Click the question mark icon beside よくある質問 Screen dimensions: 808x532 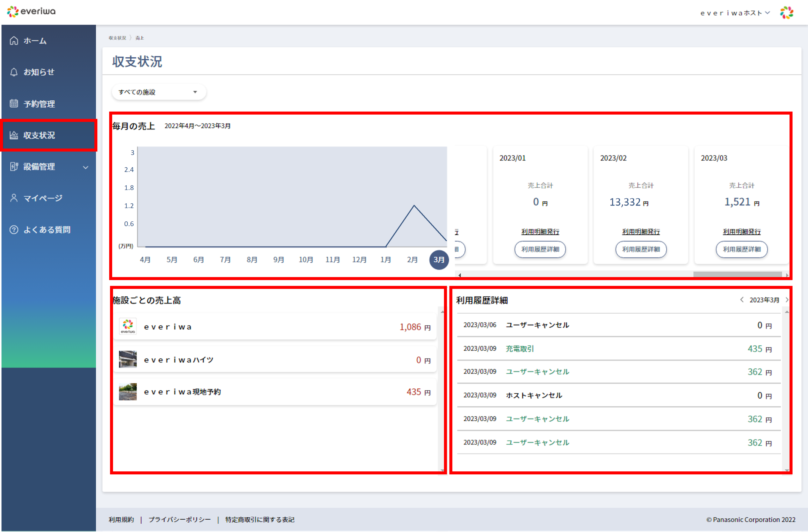[14, 230]
